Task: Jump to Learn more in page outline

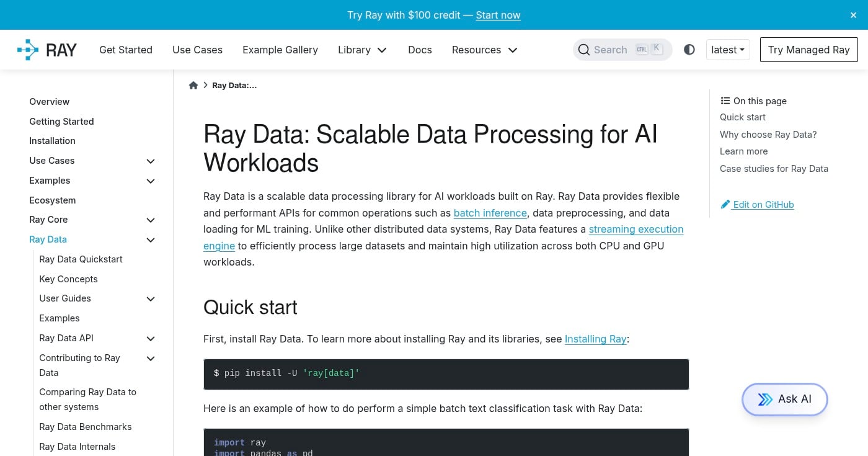Action: coord(744,151)
